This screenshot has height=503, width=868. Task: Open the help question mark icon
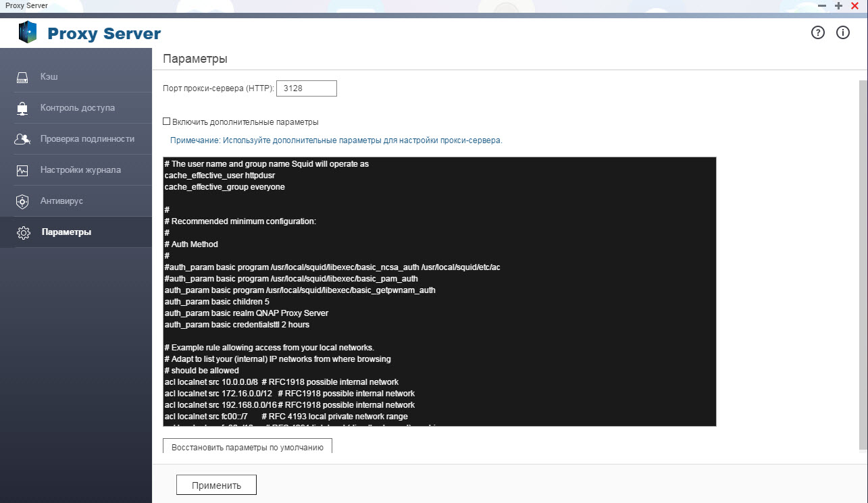pos(818,32)
